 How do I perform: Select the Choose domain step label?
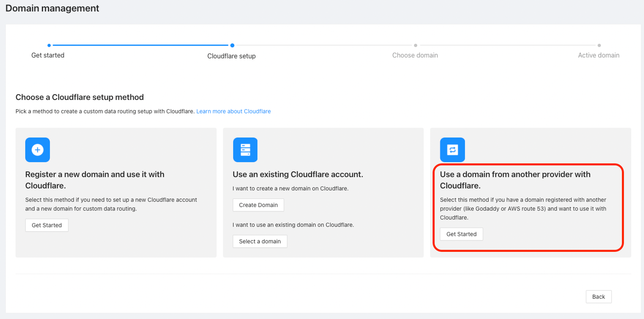[415, 55]
